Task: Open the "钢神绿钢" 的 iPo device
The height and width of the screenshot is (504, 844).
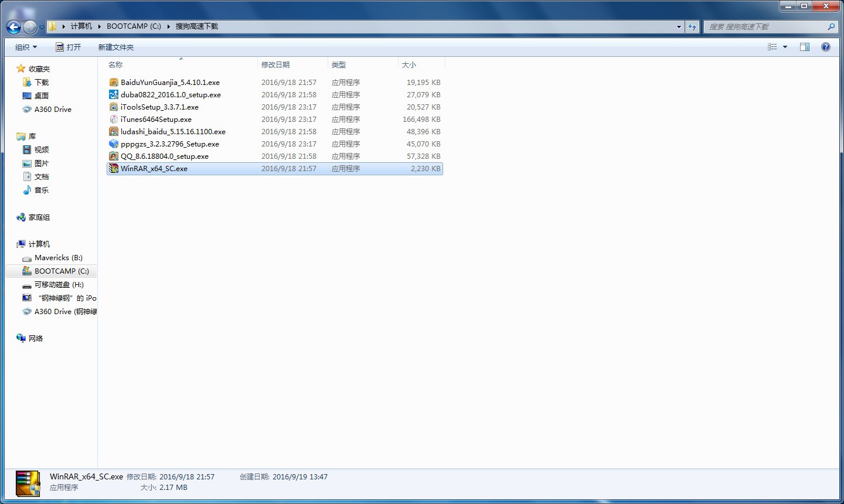Action: [67, 298]
